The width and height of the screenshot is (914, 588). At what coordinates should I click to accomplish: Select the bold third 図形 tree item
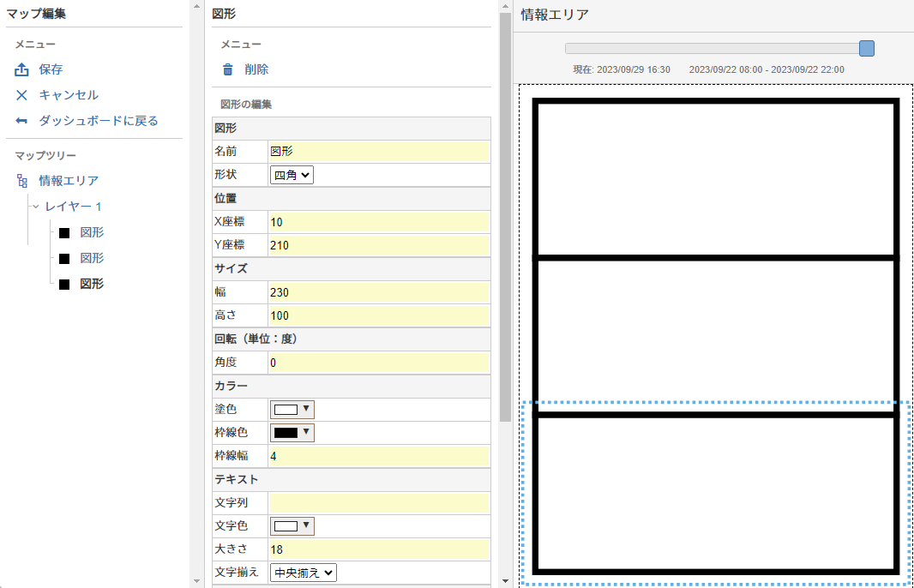click(92, 283)
